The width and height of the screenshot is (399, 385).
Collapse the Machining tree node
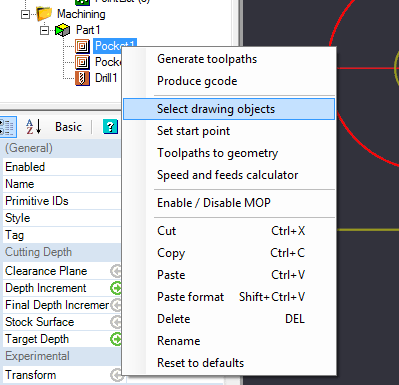click(25, 14)
